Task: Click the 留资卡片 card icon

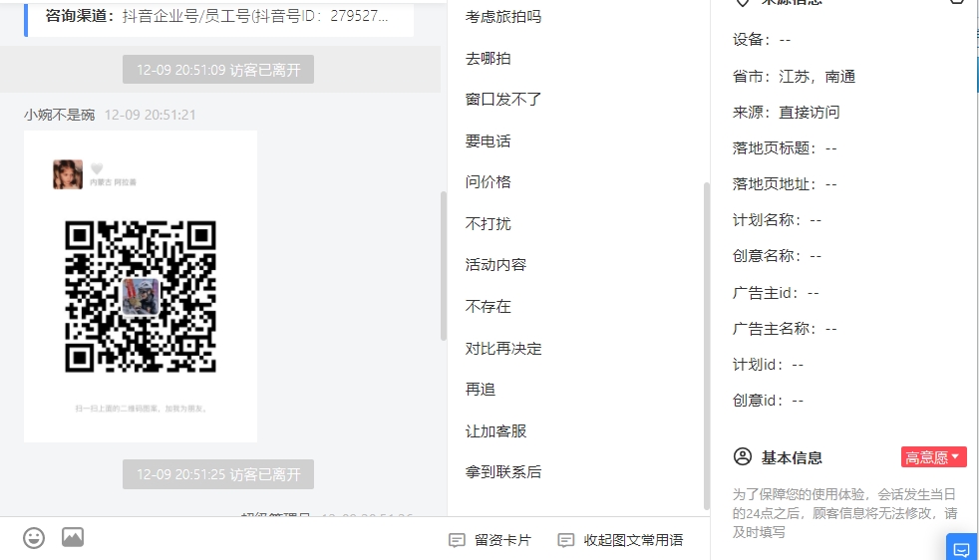Action: (457, 540)
